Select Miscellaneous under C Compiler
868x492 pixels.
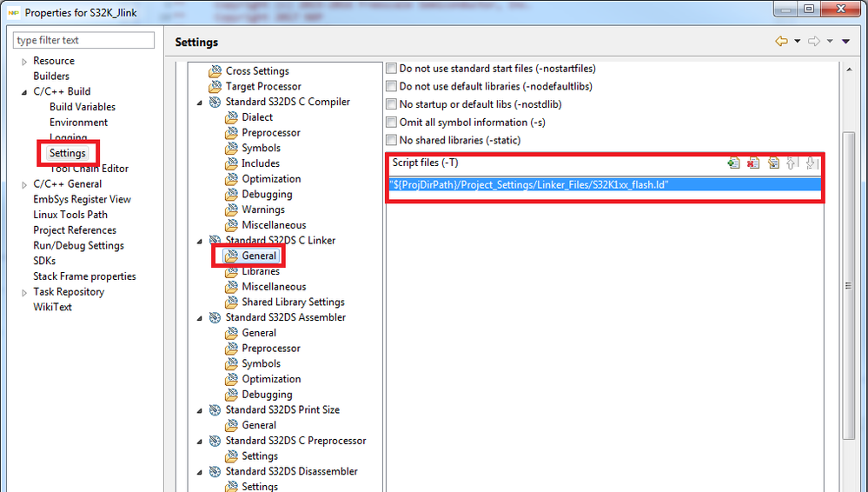point(274,225)
